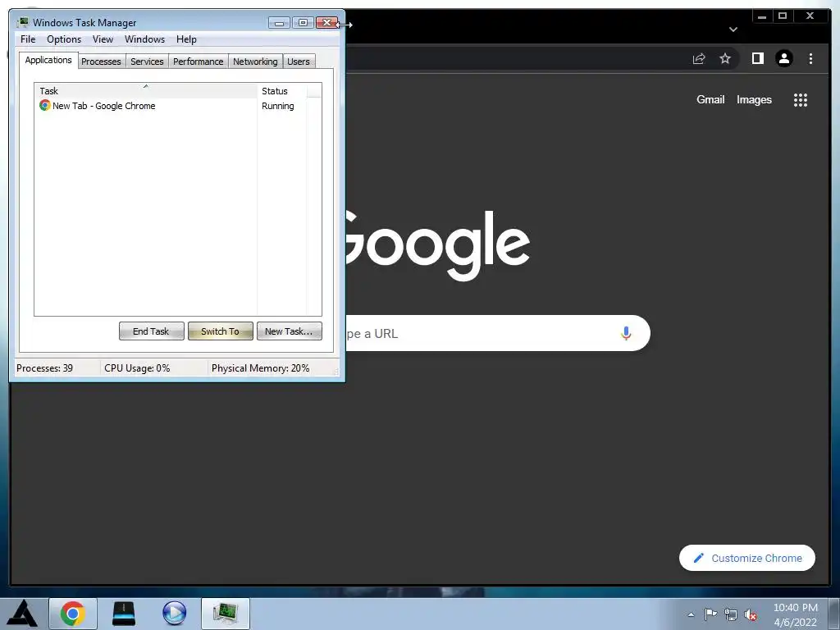The width and height of the screenshot is (840, 630).
Task: Click the muted volume tray icon
Action: (x=751, y=615)
